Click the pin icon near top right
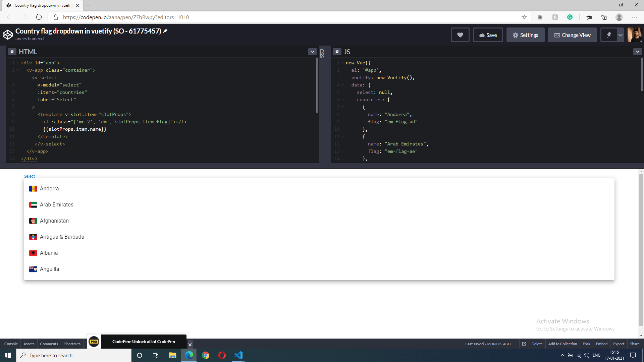 click(608, 35)
